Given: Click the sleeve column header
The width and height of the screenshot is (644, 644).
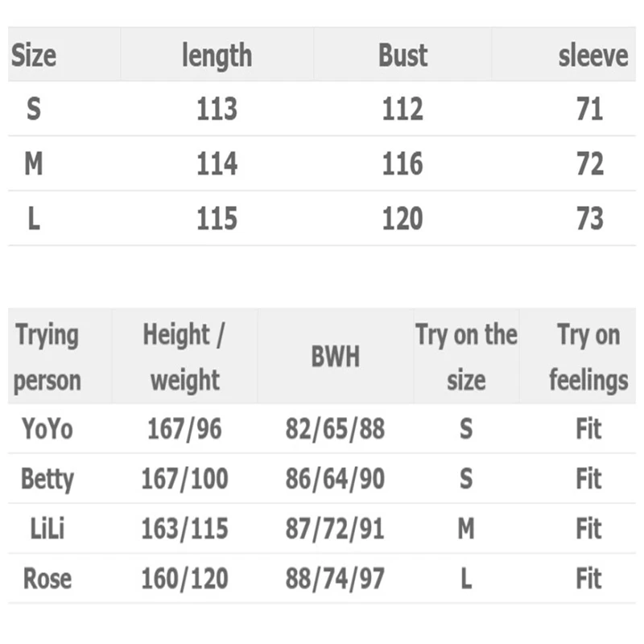Looking at the screenshot, I should [592, 56].
